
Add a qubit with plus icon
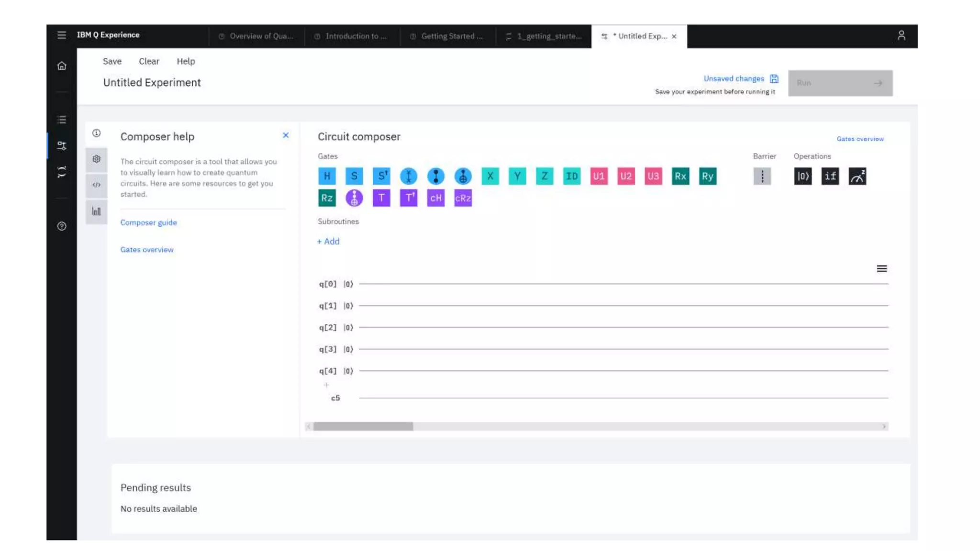tap(326, 385)
